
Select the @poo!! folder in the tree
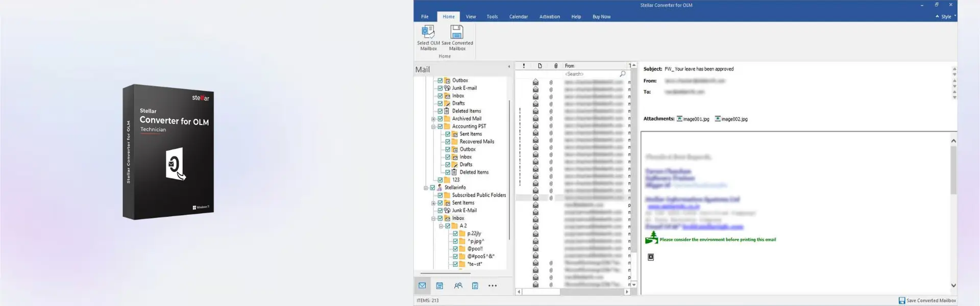pos(475,249)
